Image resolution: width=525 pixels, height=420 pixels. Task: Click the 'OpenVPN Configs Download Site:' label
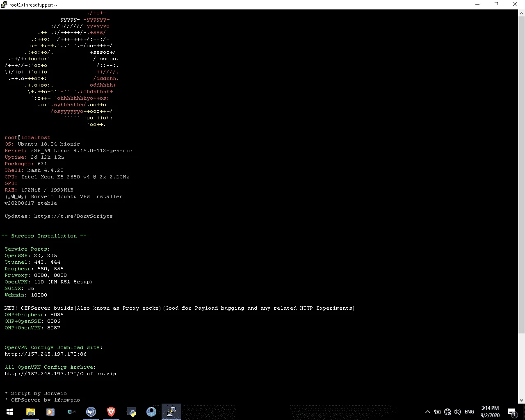click(54, 347)
